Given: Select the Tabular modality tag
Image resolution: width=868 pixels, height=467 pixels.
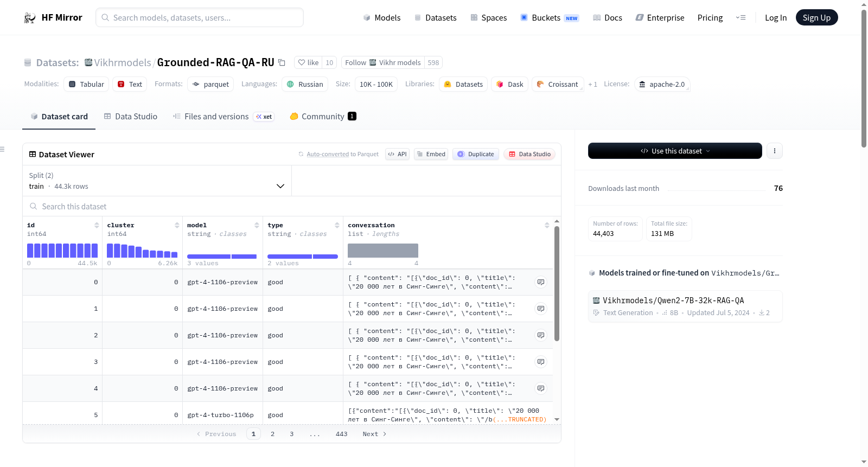Looking at the screenshot, I should (x=86, y=84).
